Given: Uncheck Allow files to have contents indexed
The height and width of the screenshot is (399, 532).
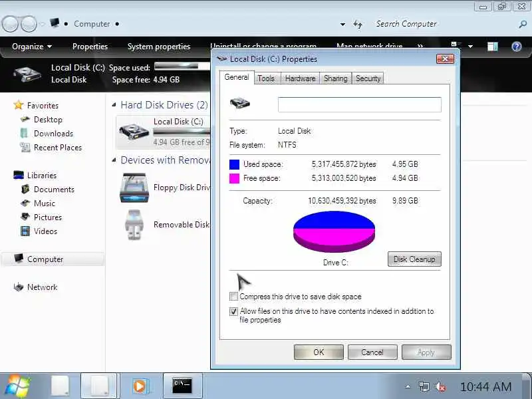Looking at the screenshot, I should click(233, 311).
